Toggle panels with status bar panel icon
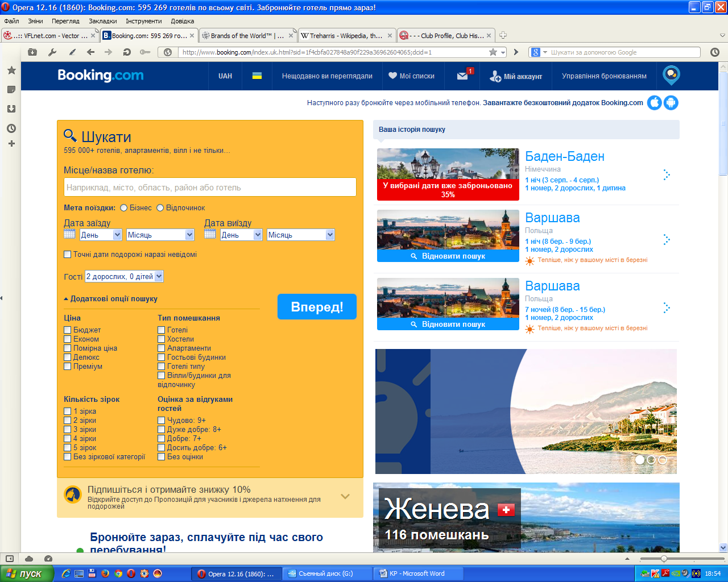The height and width of the screenshot is (582, 728). pos(10,559)
